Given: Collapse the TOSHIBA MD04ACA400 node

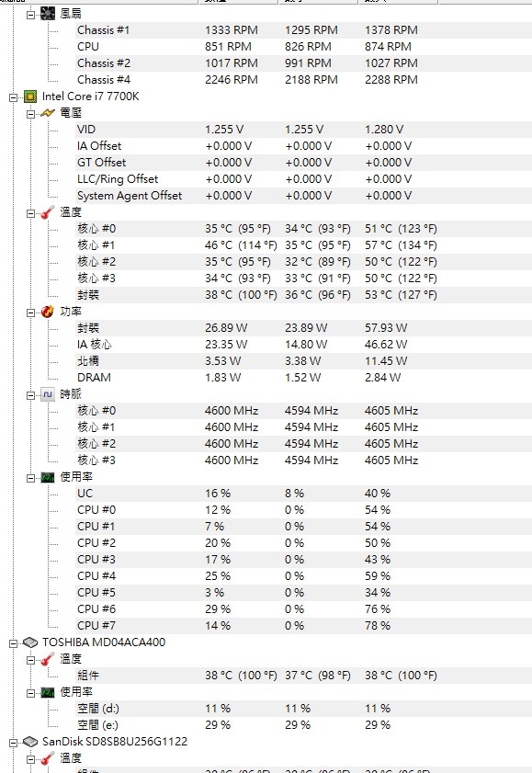Looking at the screenshot, I should pos(14,642).
